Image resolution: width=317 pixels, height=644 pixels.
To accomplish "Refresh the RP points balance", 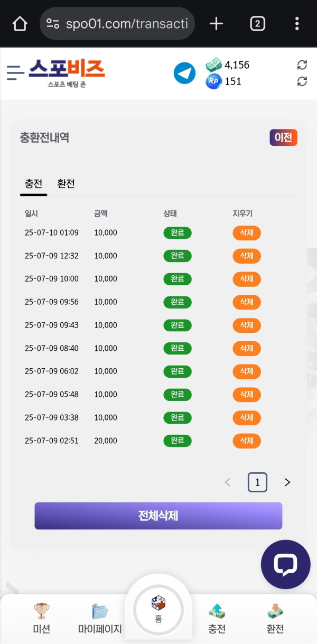I will (302, 81).
